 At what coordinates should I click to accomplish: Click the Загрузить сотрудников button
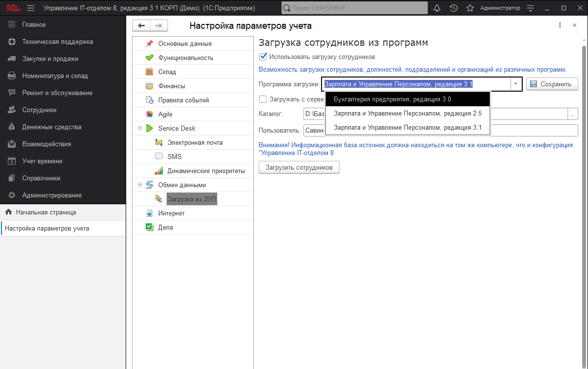(x=299, y=167)
